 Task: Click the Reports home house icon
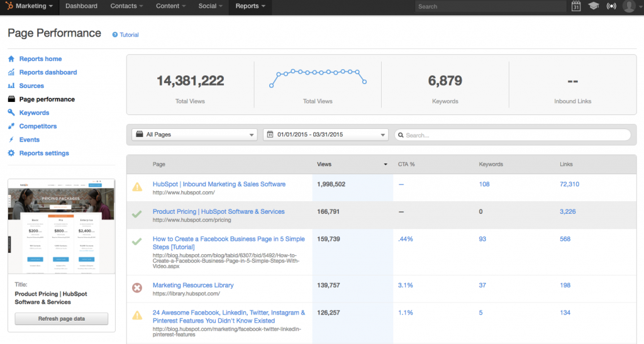11,58
